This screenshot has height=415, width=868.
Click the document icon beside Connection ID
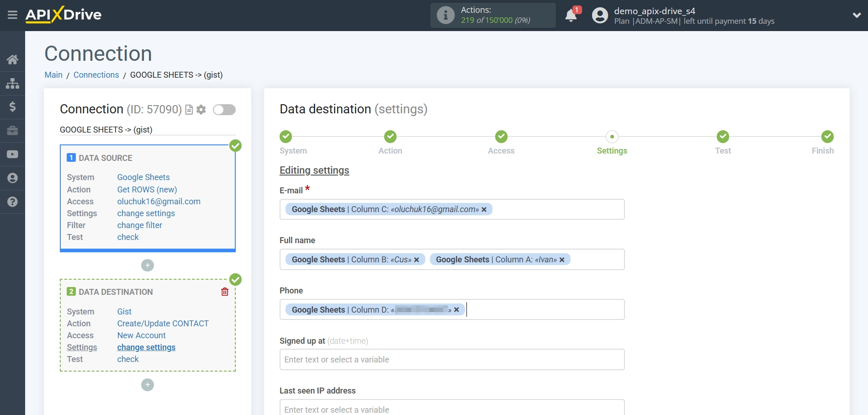[x=188, y=110]
